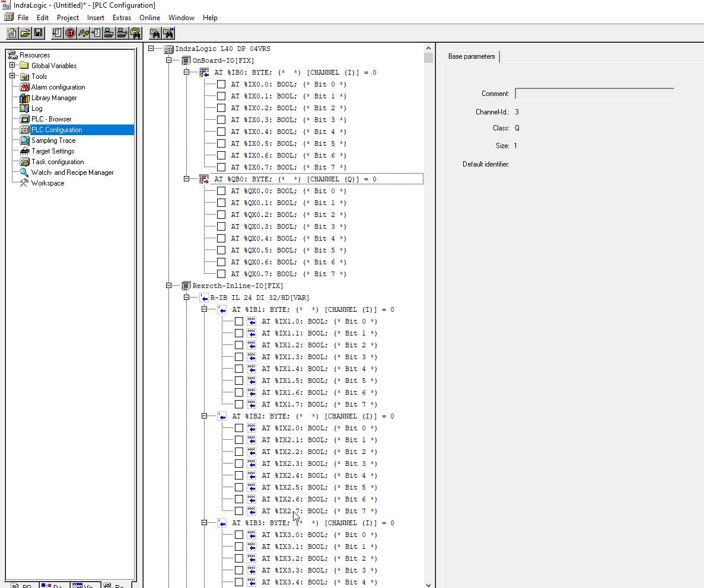The width and height of the screenshot is (704, 588).
Task: Click the footprints Step toolbar icon
Action: [84, 33]
